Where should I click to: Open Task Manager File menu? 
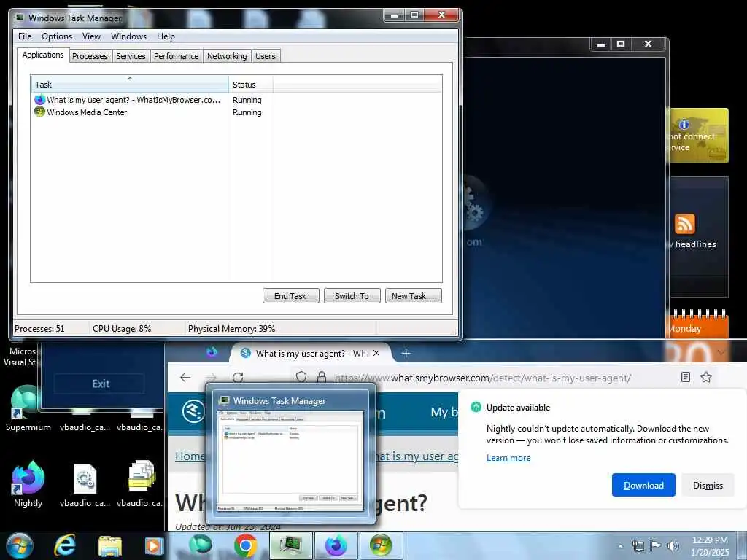point(25,36)
